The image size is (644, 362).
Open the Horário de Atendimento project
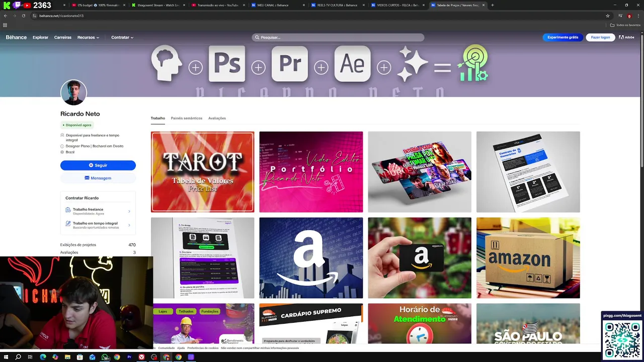[420, 324]
